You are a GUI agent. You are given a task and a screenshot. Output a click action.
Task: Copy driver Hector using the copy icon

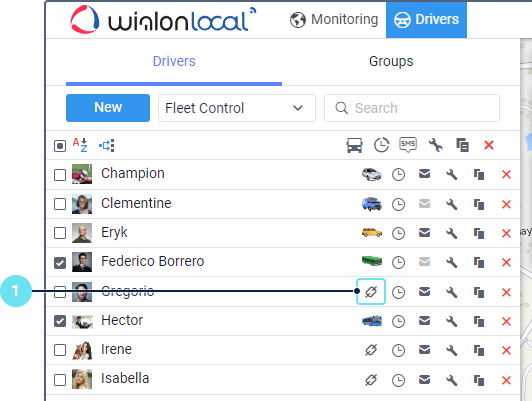479,321
